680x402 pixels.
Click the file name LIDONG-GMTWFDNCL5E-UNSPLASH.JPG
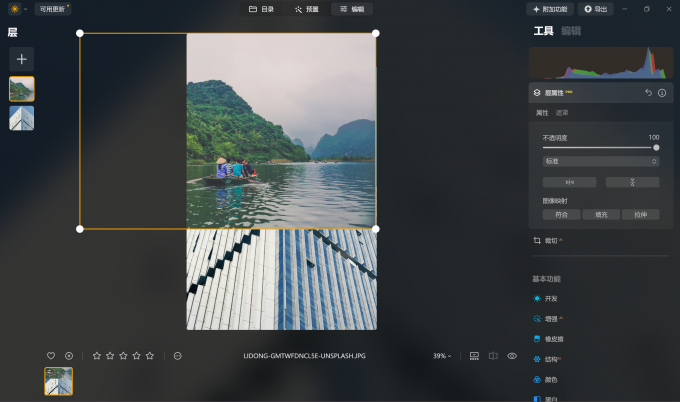[x=304, y=356]
